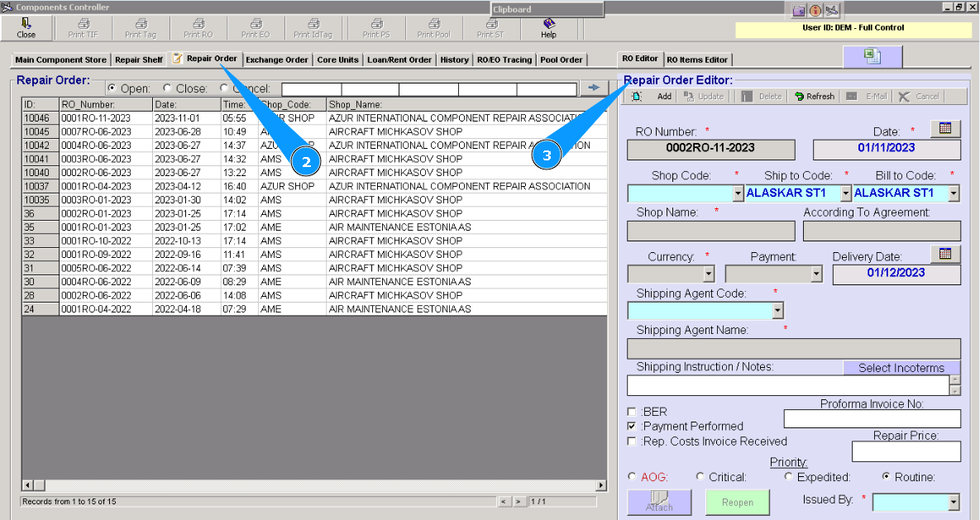Click Excel export spreadsheet icon
Image resolution: width=980 pixels, height=520 pixels.
(872, 57)
